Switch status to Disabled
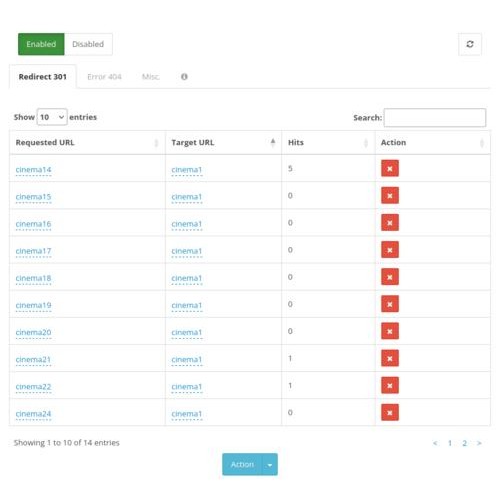 click(88, 44)
